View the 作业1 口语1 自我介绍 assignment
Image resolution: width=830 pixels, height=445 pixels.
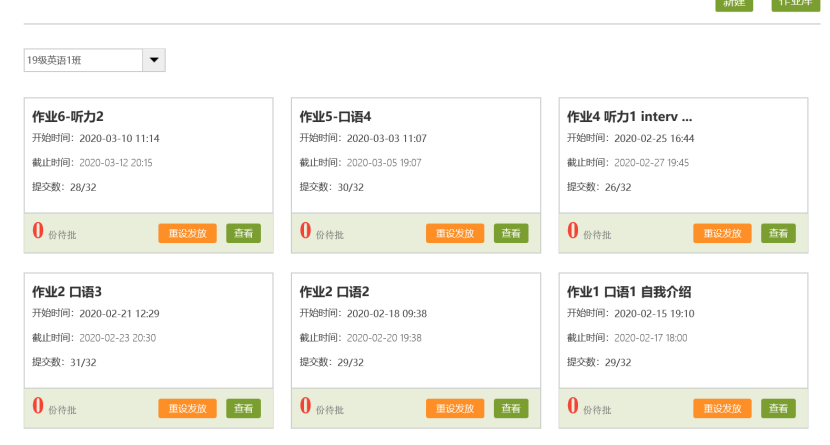pos(778,408)
